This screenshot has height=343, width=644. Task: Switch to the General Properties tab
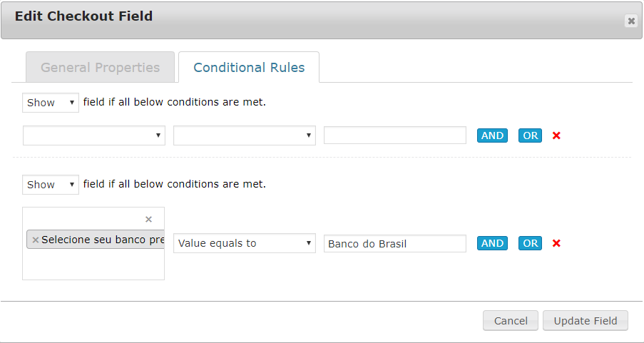[100, 68]
